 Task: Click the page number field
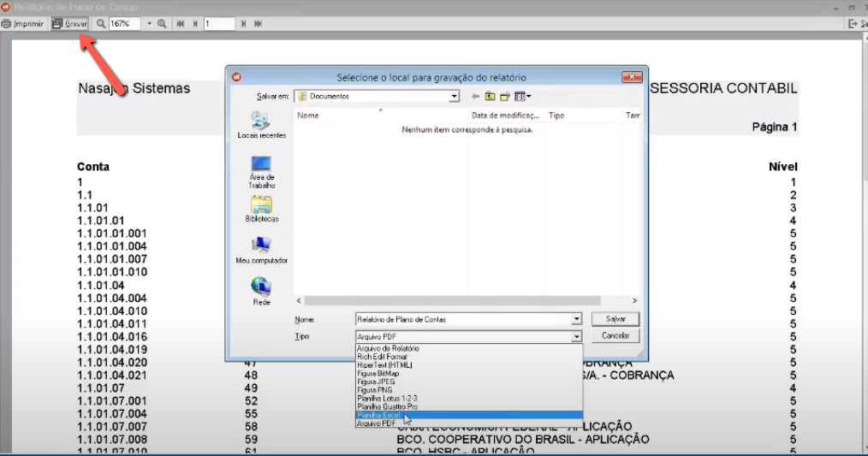pos(219,24)
